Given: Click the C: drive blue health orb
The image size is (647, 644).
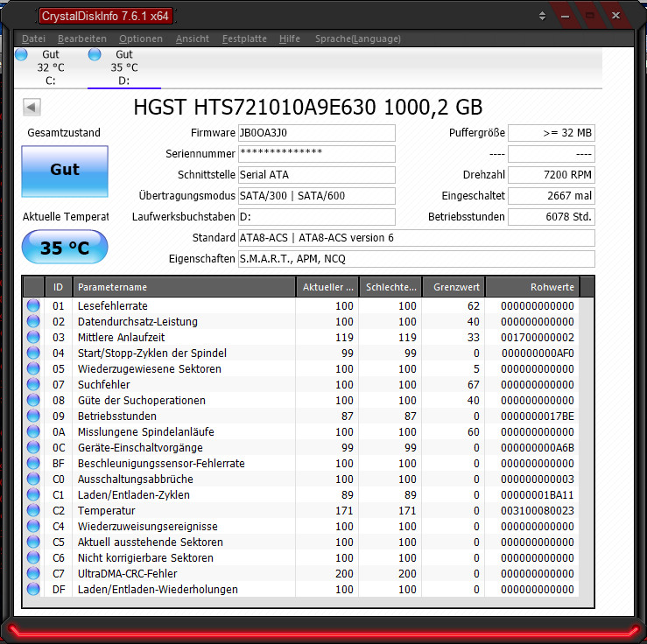Looking at the screenshot, I should 21,54.
